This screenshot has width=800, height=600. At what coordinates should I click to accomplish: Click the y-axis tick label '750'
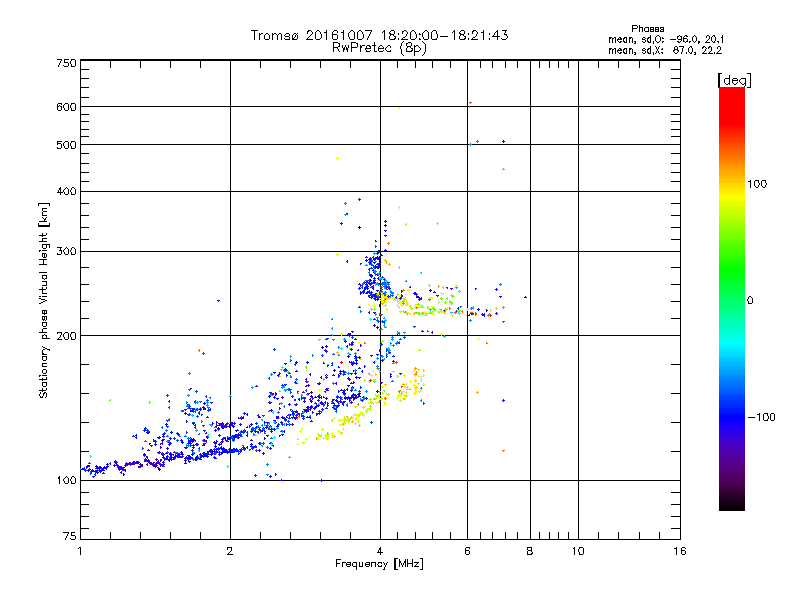coord(66,63)
